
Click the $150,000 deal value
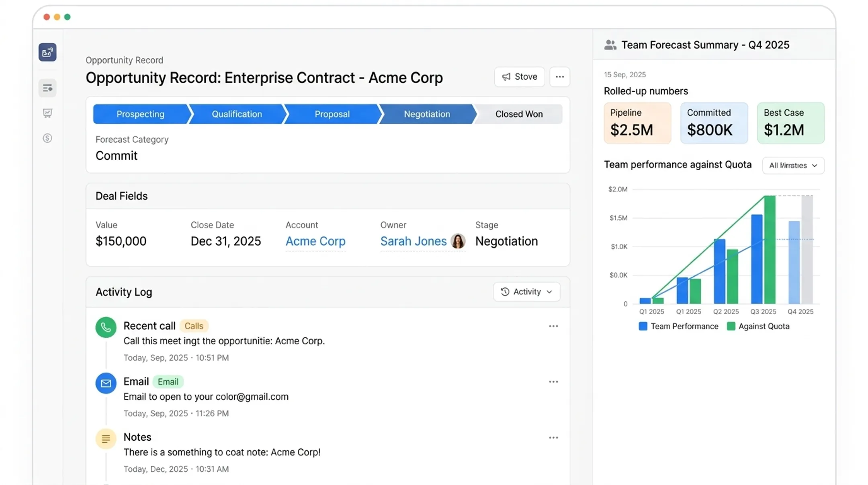(x=121, y=241)
